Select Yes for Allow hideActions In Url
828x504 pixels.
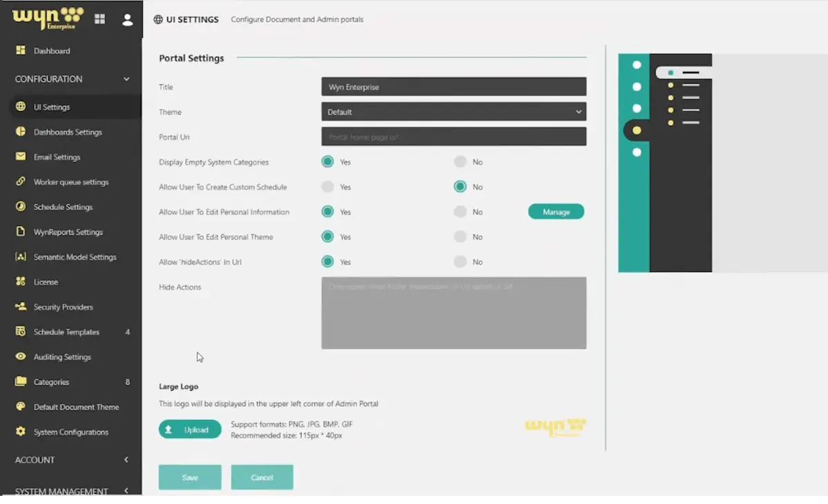coord(328,261)
